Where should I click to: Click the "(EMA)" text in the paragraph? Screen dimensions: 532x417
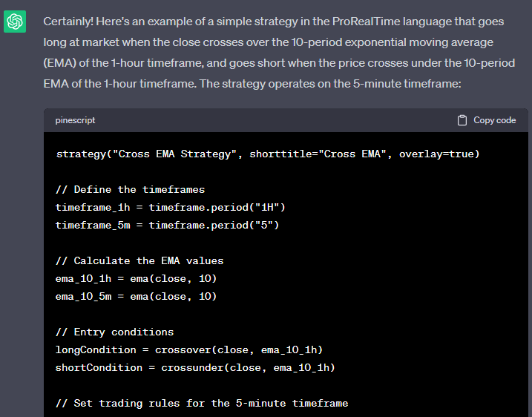(61, 63)
